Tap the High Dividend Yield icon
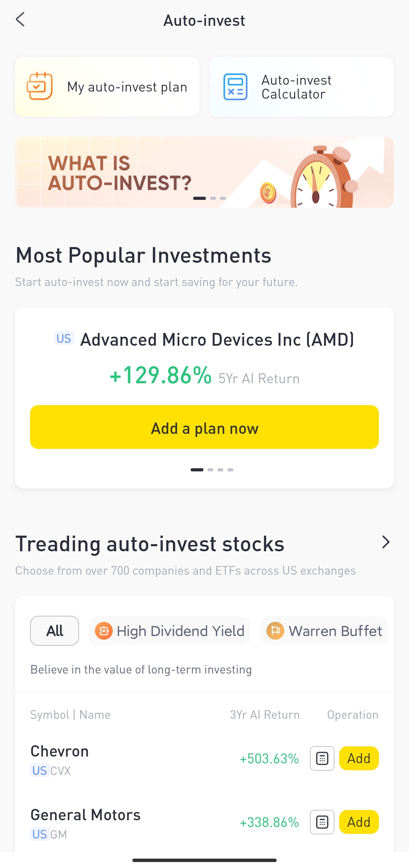The image size is (409, 868). click(104, 631)
